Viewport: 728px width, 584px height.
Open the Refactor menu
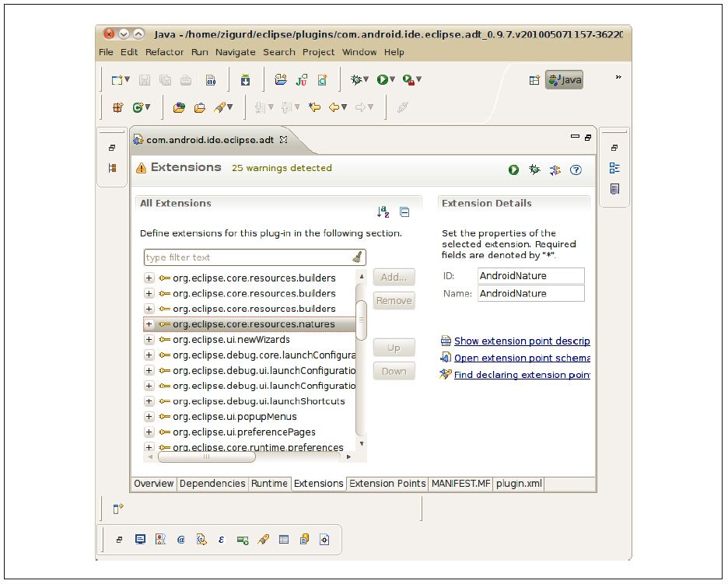(x=164, y=52)
